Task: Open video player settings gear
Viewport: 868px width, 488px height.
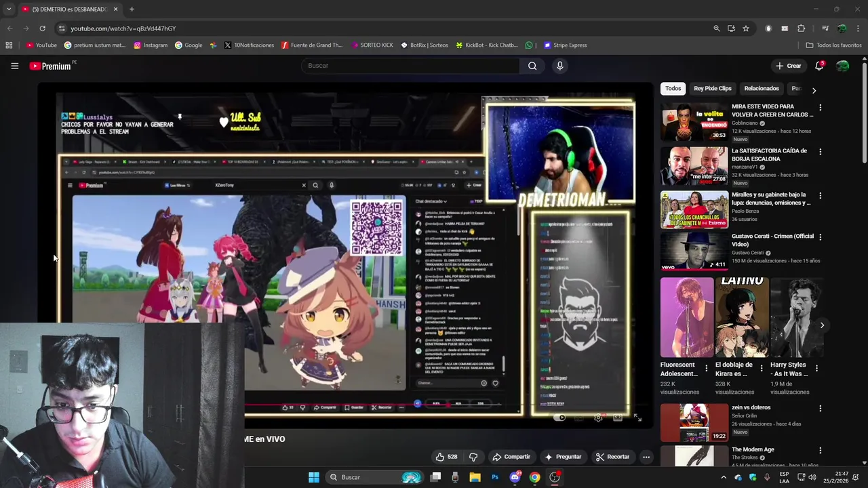Action: (598, 418)
